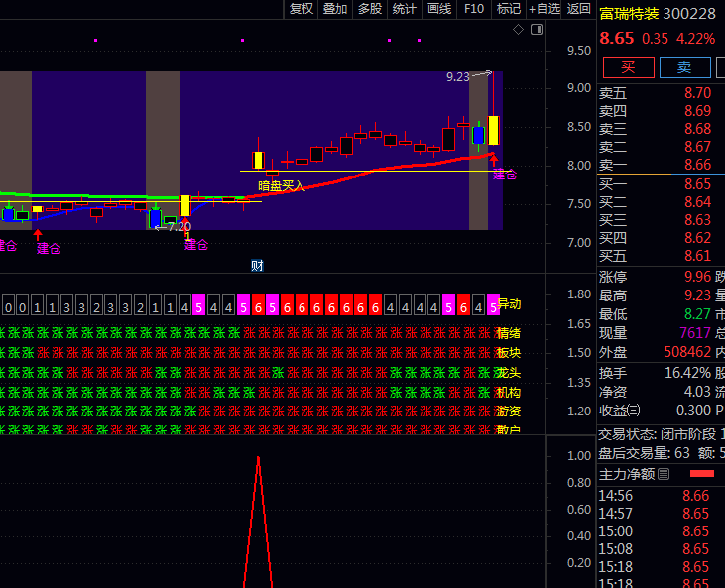725x588 pixels.
Task: Open the 叠加 overlay option
Action: point(335,9)
